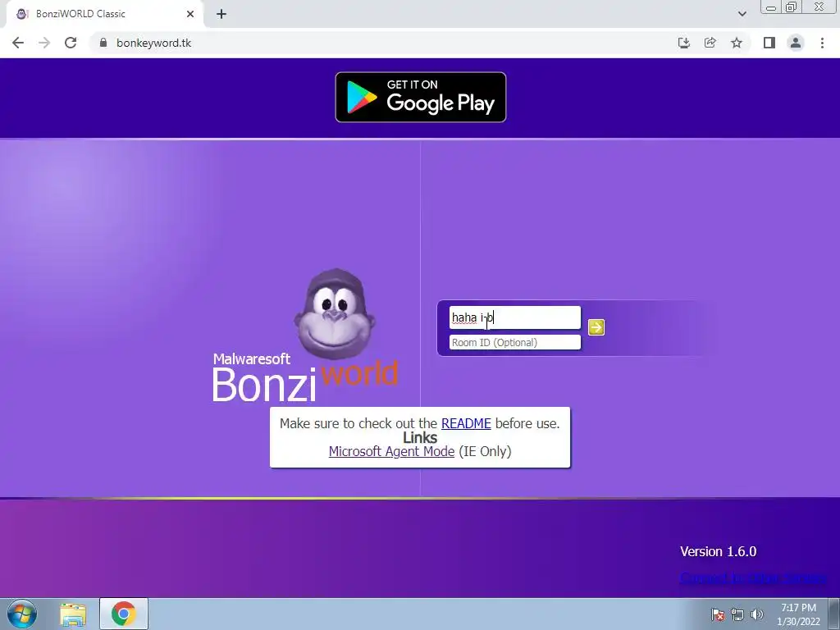This screenshot has height=630, width=840.
Task: Share this page via share icon
Action: (x=710, y=43)
